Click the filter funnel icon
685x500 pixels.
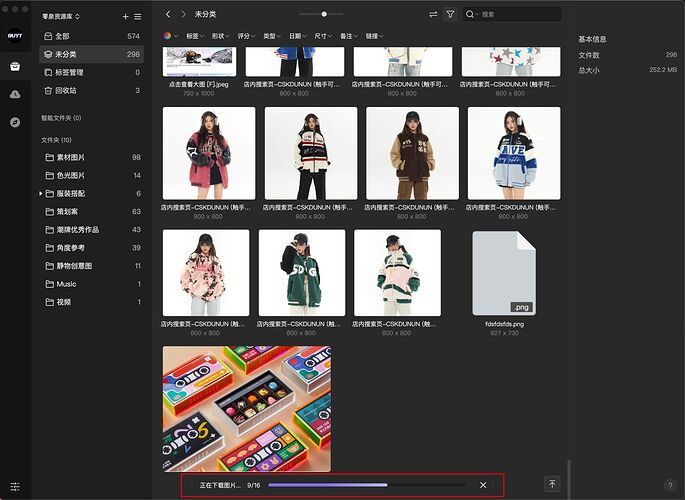pos(450,15)
